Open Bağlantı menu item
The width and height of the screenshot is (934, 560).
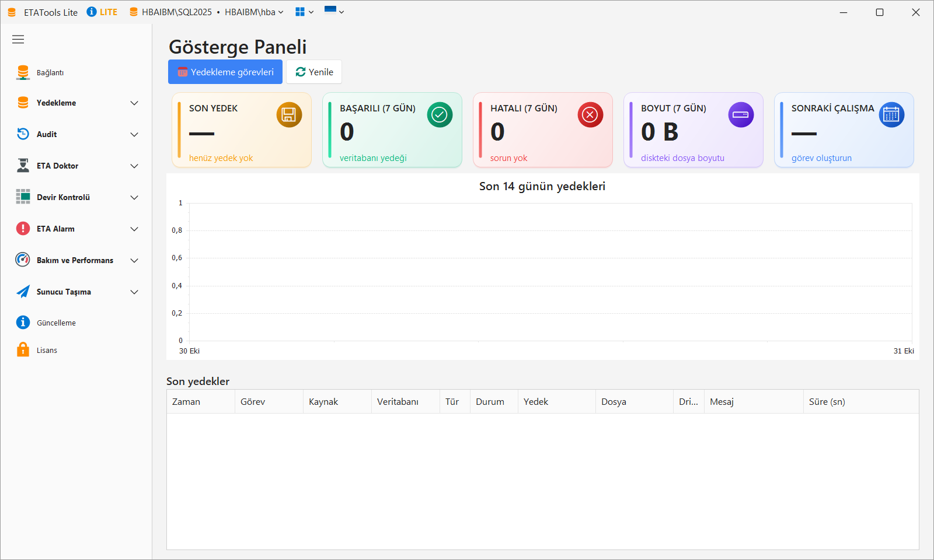click(x=76, y=72)
